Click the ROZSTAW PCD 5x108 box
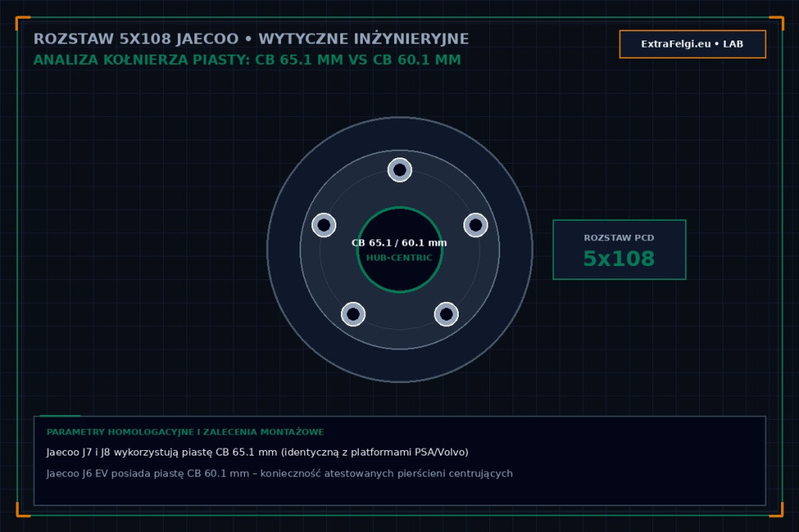 pyautogui.click(x=619, y=250)
